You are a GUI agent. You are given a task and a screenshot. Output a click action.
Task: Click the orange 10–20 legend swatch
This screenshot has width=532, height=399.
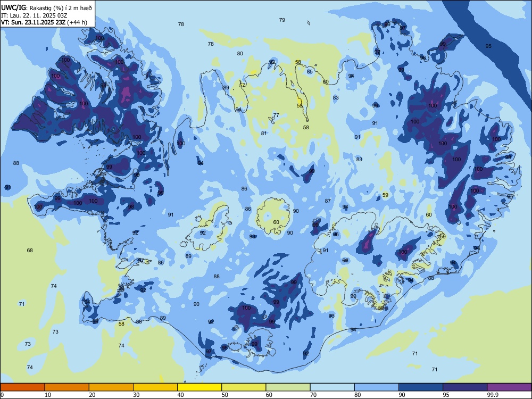[67, 387]
